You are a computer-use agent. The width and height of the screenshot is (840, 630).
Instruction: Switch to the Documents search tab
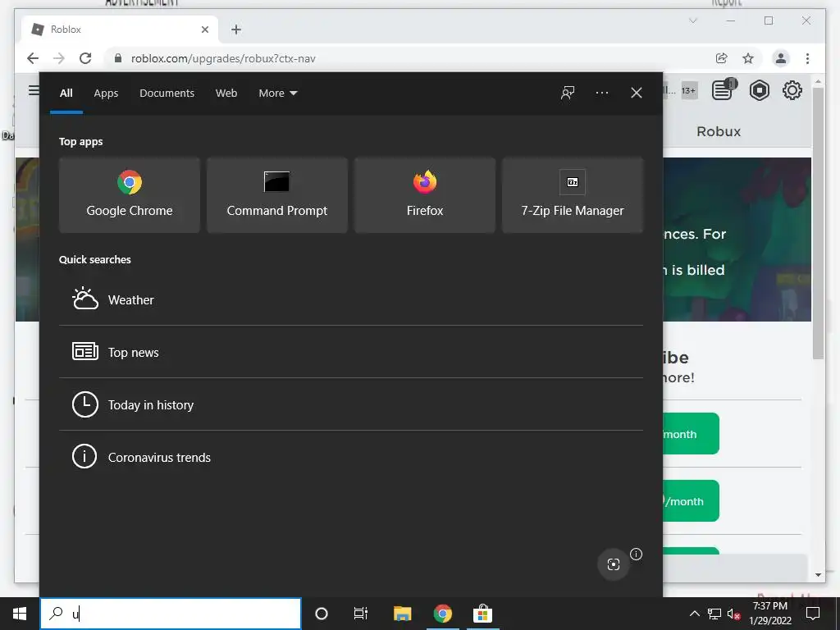click(x=167, y=94)
